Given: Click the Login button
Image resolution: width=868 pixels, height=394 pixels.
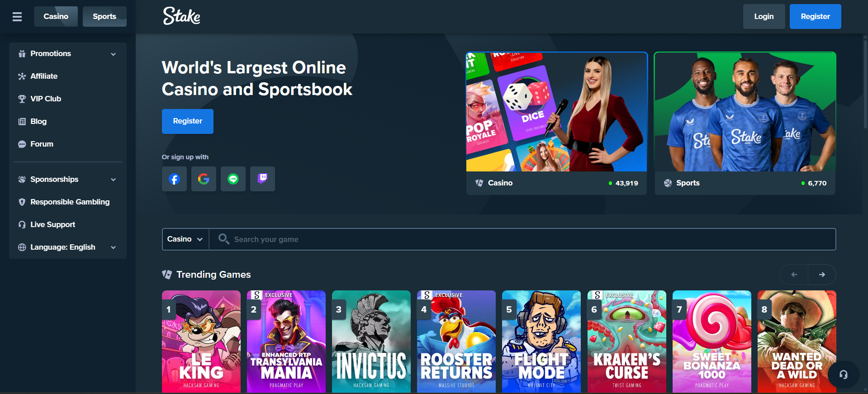Looking at the screenshot, I should click(x=764, y=17).
